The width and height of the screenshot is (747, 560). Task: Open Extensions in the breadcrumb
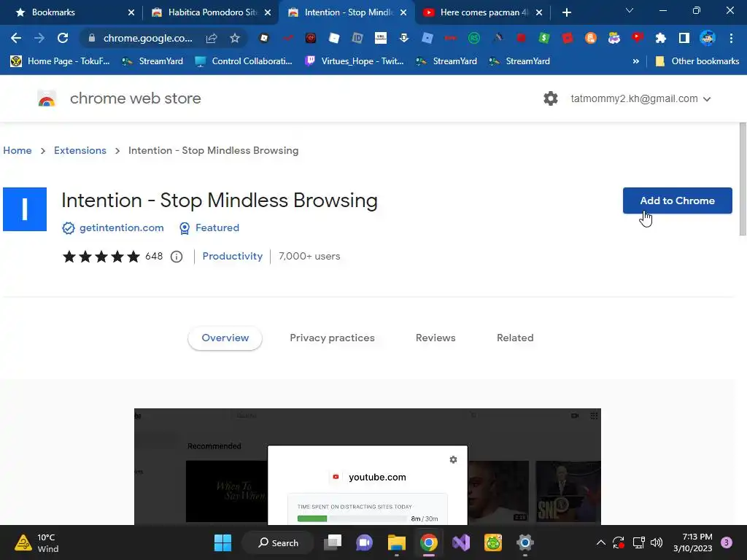click(80, 150)
